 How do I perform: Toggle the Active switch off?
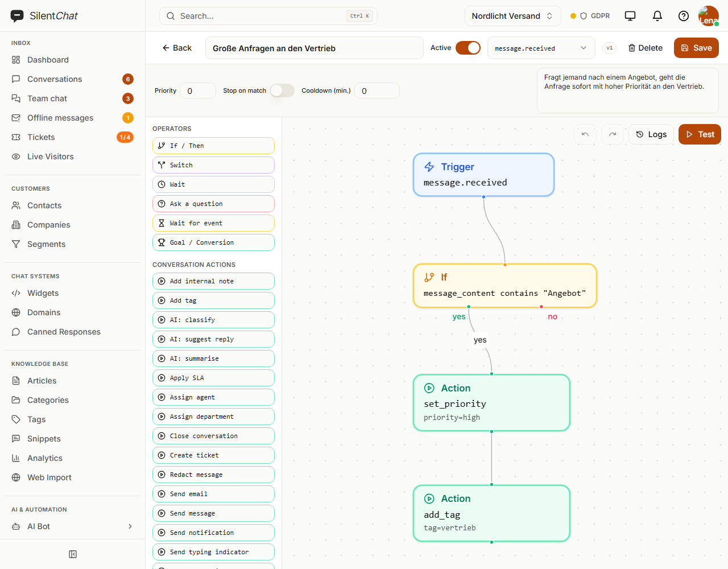tap(468, 48)
